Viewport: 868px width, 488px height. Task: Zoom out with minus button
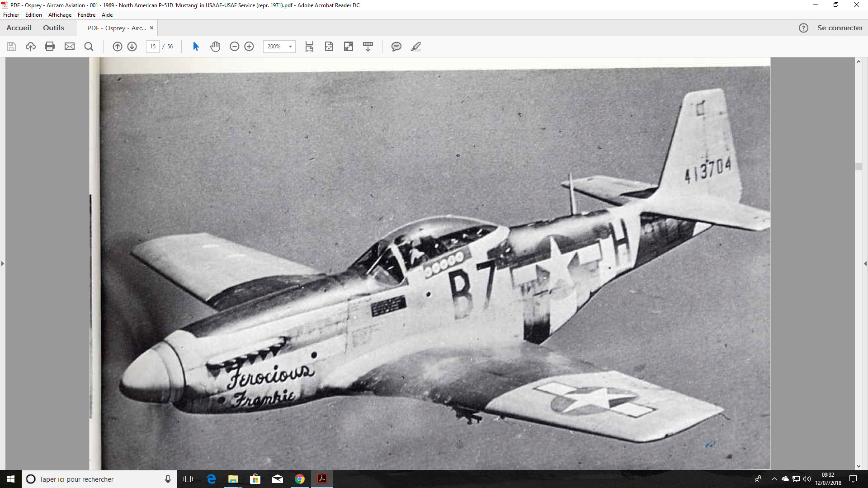(234, 47)
